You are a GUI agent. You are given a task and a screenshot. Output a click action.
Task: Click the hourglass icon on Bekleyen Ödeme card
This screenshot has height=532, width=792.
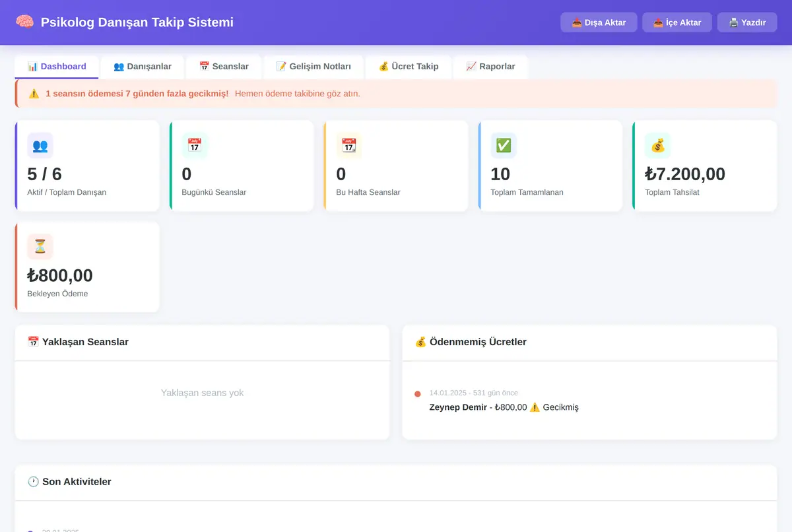(x=40, y=247)
